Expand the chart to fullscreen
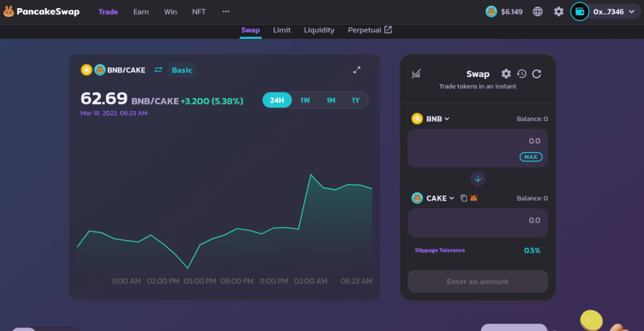Viewport: 644px width, 331px height. click(x=357, y=70)
